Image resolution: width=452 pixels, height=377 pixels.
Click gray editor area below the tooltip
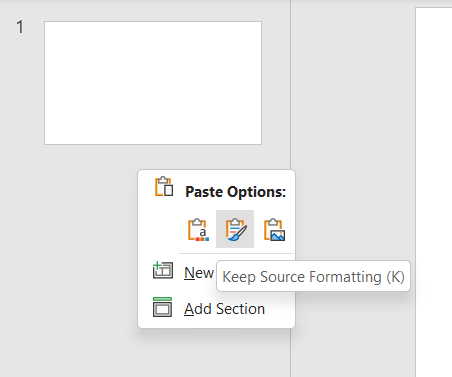(x=353, y=333)
